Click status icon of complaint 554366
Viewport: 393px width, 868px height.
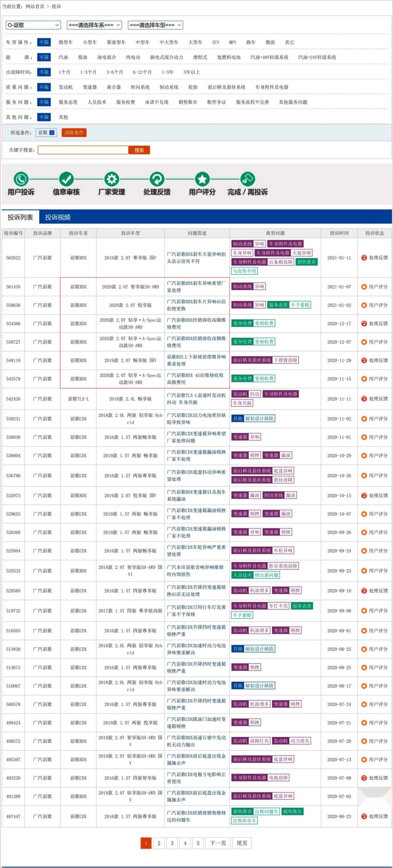click(364, 324)
